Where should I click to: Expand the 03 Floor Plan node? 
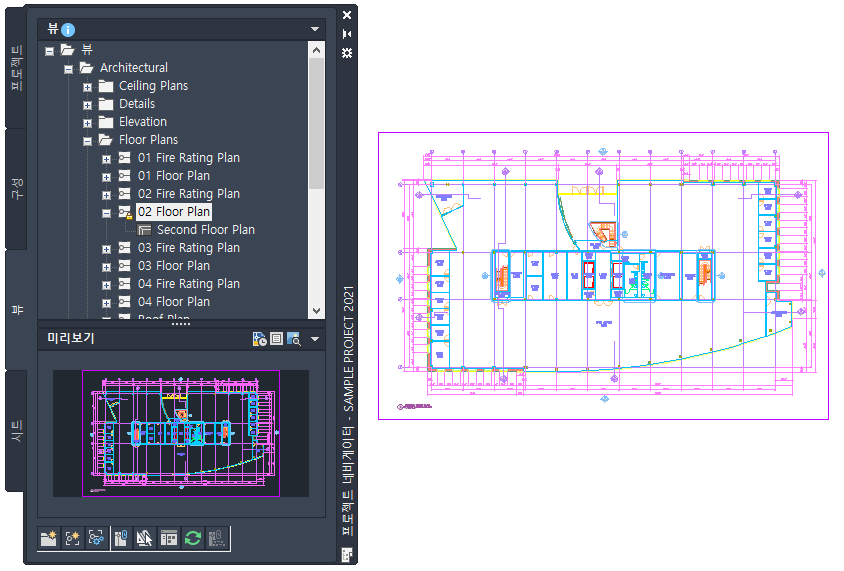tap(107, 267)
